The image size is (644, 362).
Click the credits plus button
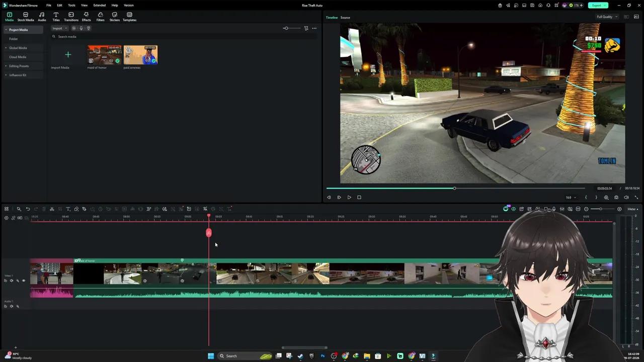pos(581,5)
